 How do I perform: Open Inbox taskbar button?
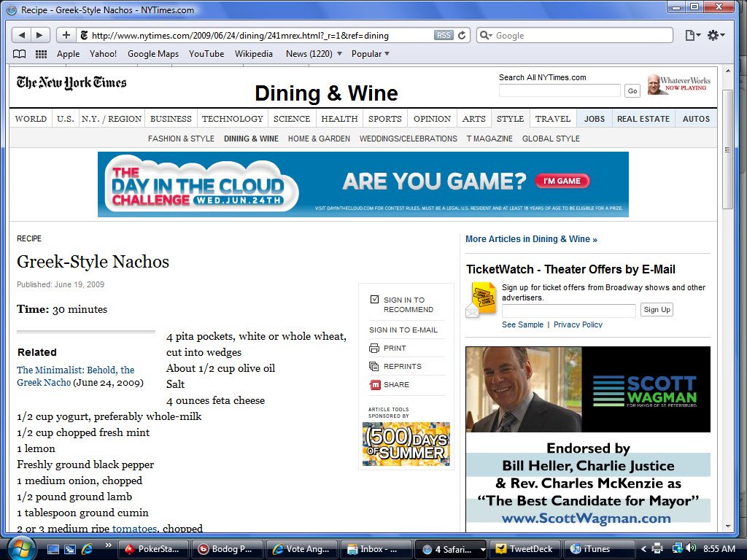click(376, 549)
